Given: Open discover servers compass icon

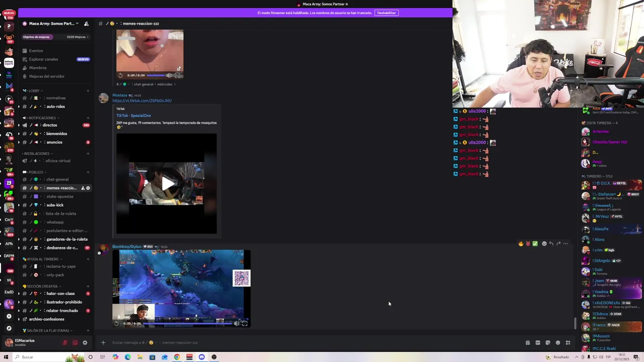Looking at the screenshot, I should tap(9, 328).
